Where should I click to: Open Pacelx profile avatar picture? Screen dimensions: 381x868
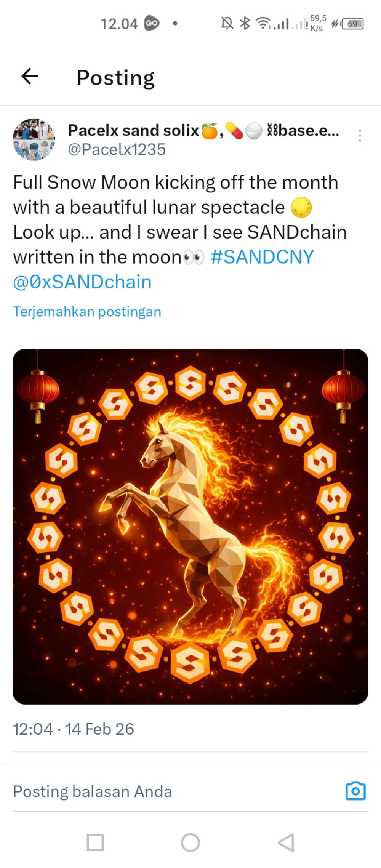coord(34,139)
